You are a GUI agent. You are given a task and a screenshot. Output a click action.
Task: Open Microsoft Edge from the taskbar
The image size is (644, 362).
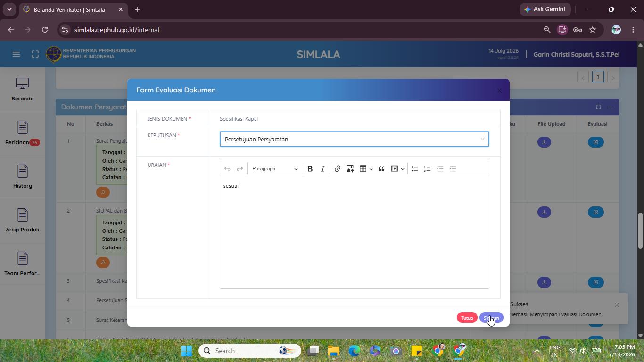coord(355,351)
